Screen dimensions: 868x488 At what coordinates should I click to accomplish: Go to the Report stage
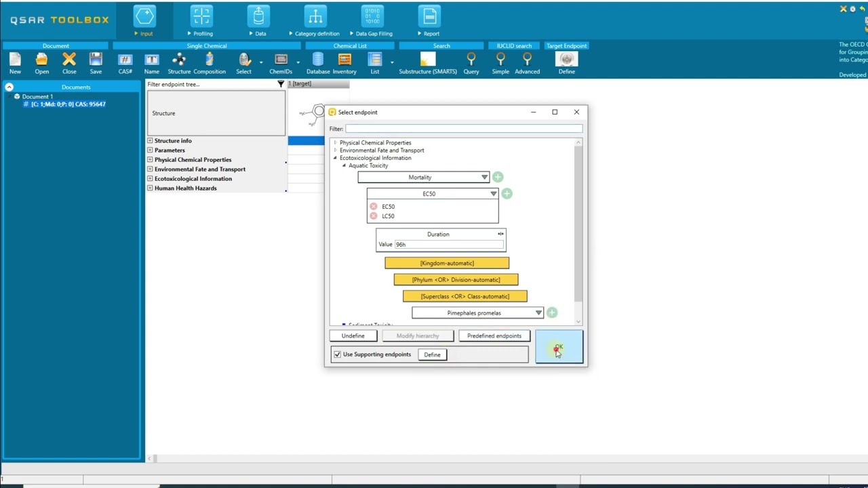(x=429, y=20)
